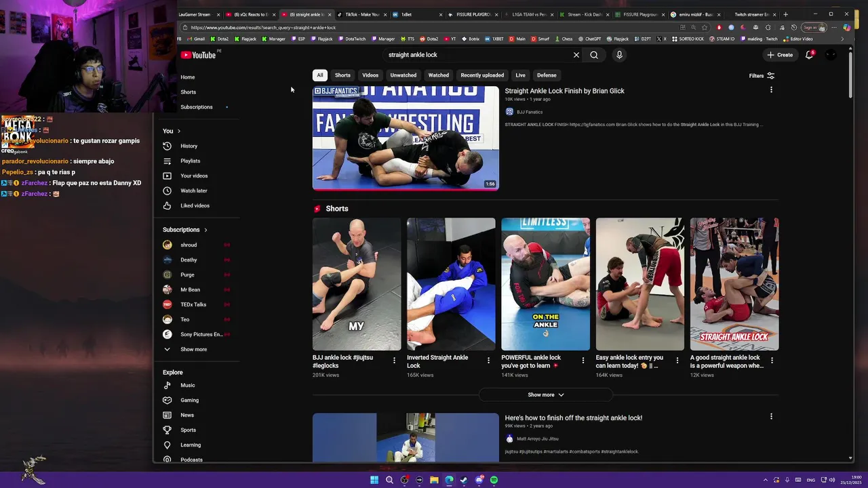The width and height of the screenshot is (868, 488).
Task: Select the Recently uploaded filter chip
Action: coord(482,75)
